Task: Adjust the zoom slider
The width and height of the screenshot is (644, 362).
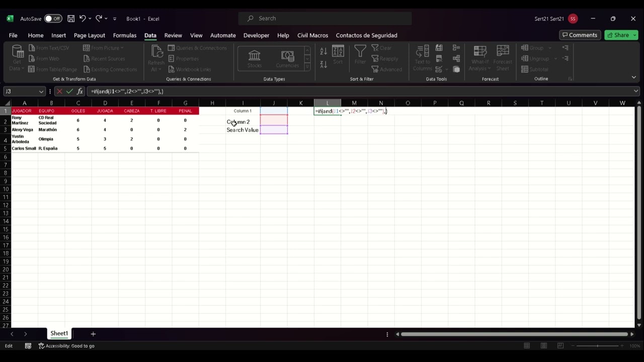Action: pyautogui.click(x=598, y=346)
